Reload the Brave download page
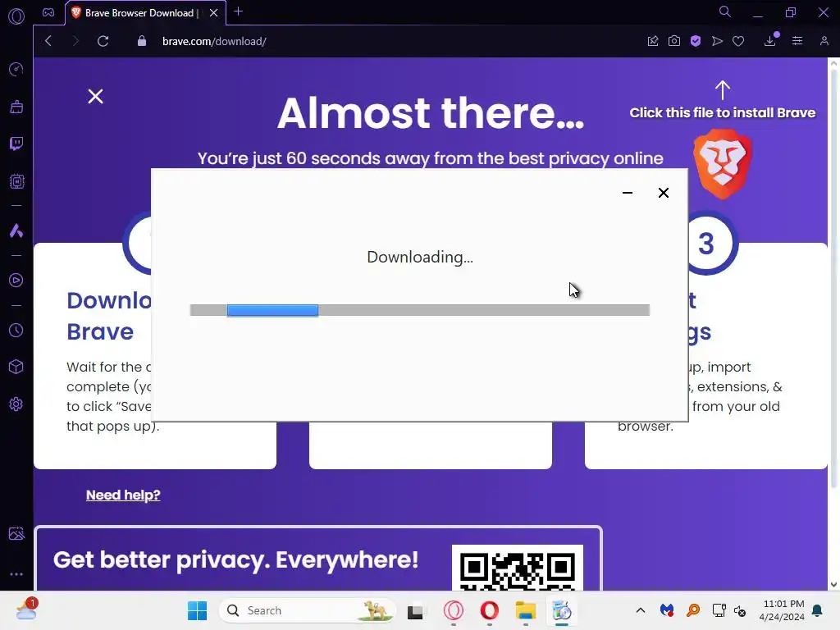Viewport: 840px width, 630px height. pos(103,41)
